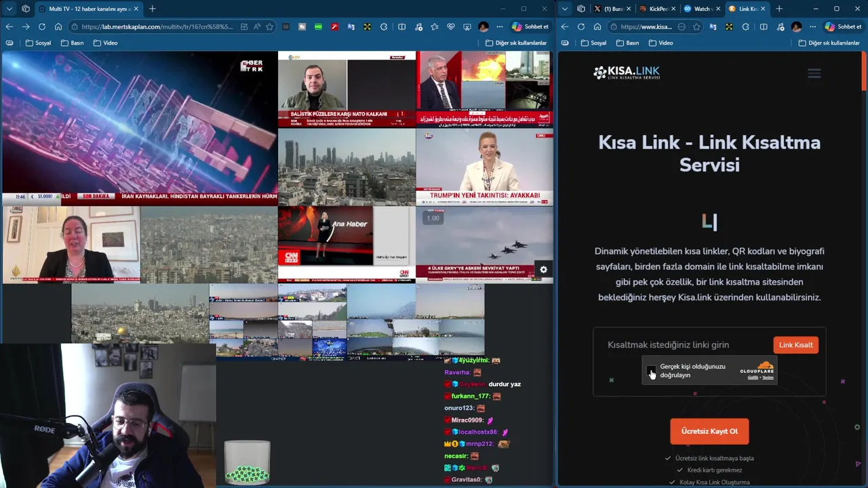Open the three-dot settings menu in left browser
The width and height of the screenshot is (868, 488).
click(x=500, y=26)
